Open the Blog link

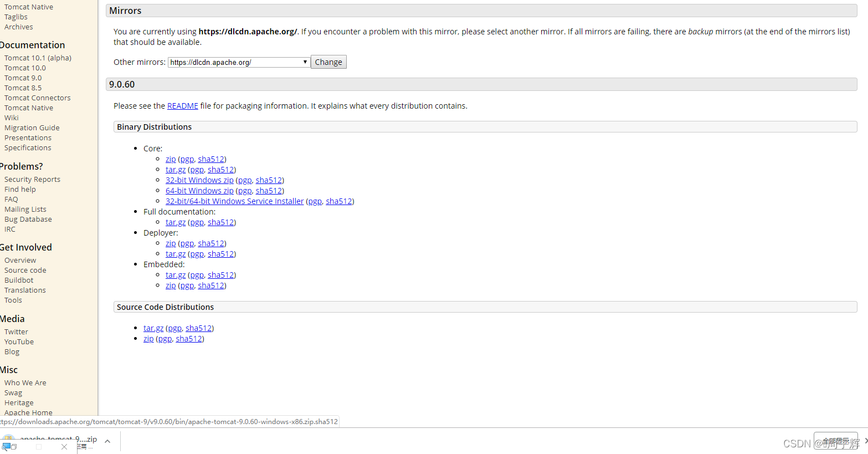(12, 352)
